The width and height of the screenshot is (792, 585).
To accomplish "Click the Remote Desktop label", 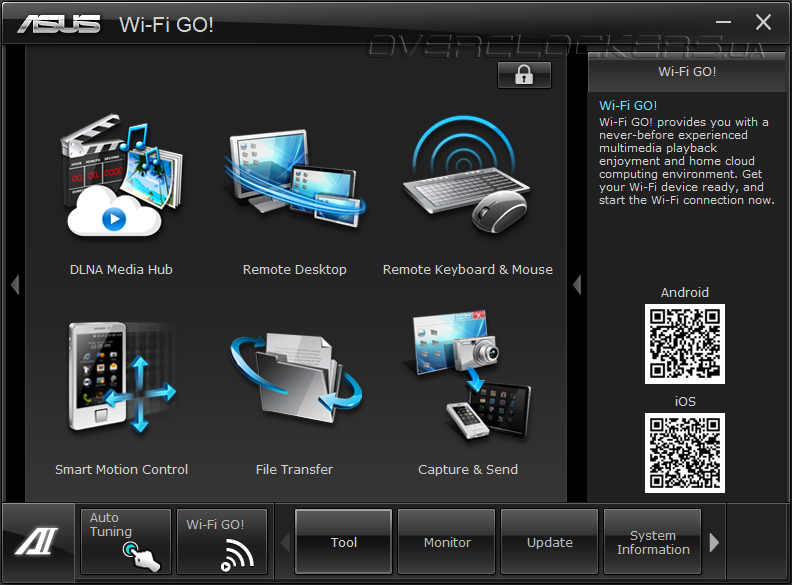I will [x=294, y=270].
